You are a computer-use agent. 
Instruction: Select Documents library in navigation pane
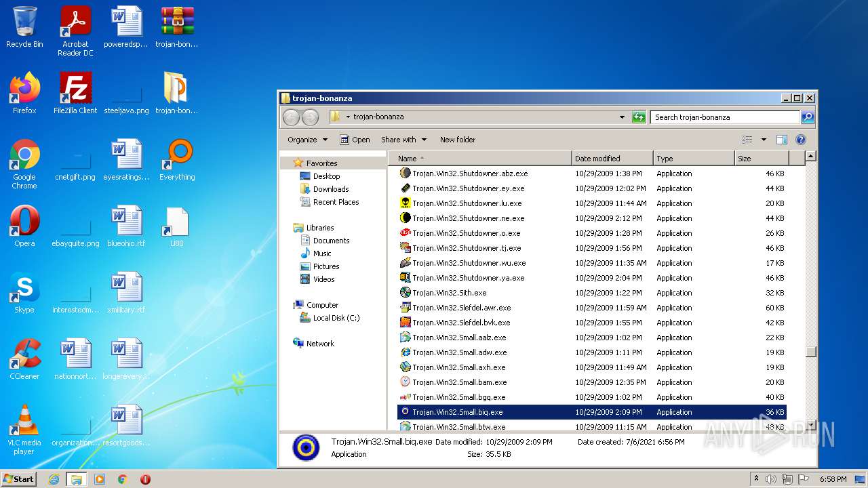click(x=331, y=241)
